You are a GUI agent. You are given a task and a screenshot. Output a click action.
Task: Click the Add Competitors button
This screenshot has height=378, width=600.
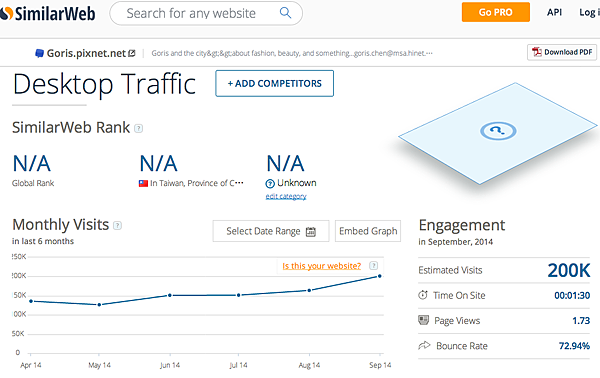274,83
